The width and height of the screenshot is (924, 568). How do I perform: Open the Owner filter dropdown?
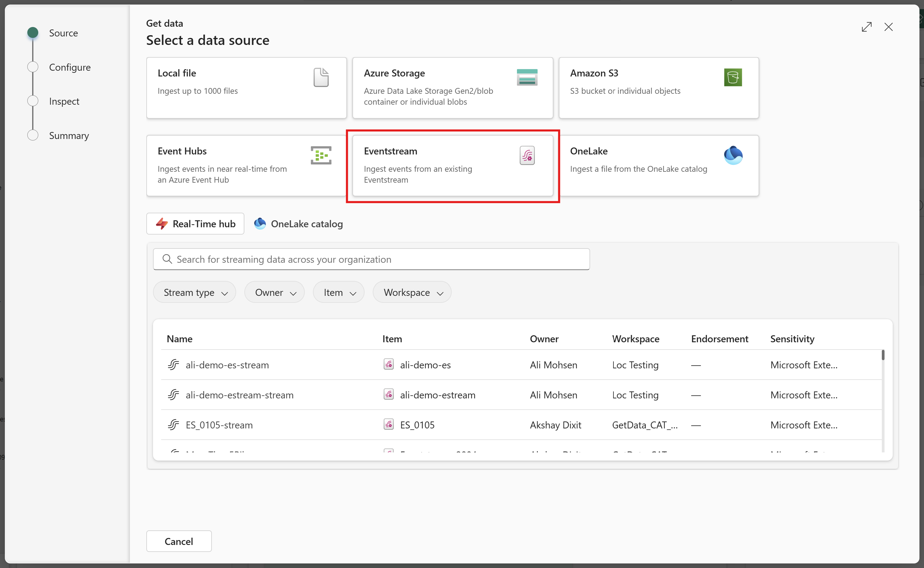(x=274, y=292)
